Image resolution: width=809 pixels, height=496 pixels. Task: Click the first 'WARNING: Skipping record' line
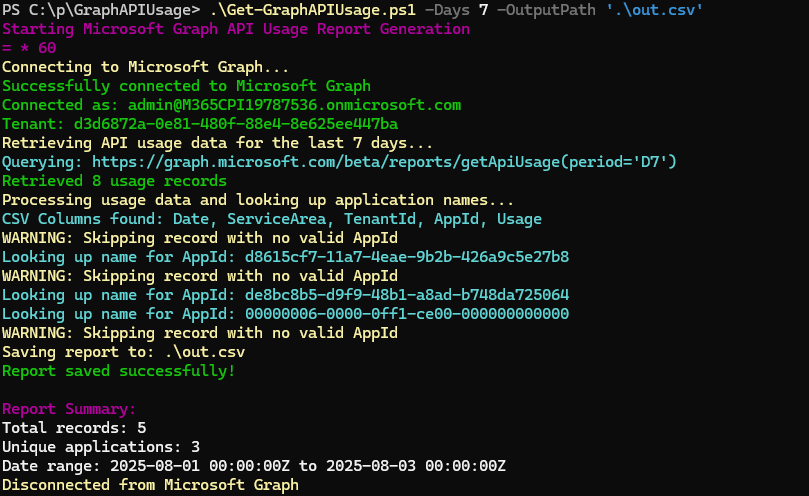pyautogui.click(x=200, y=238)
